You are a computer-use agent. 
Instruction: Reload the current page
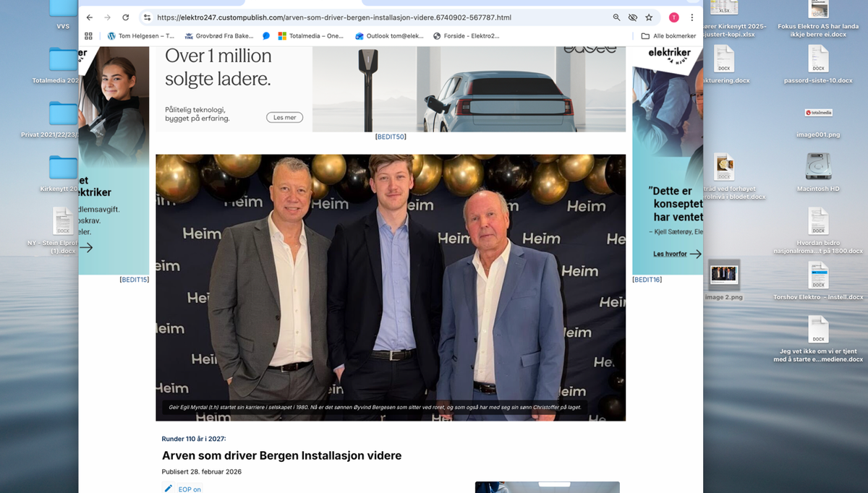127,17
